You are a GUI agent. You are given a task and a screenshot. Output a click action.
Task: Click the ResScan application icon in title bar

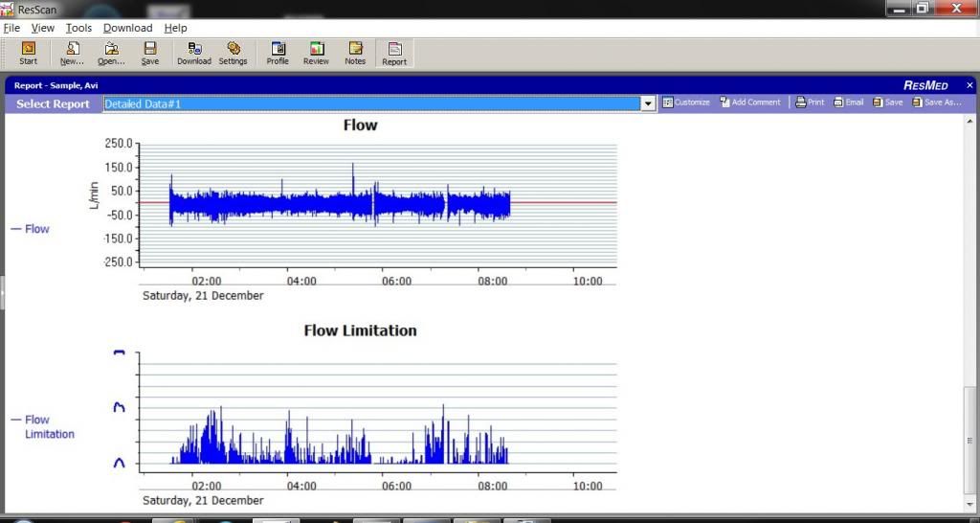8,9
